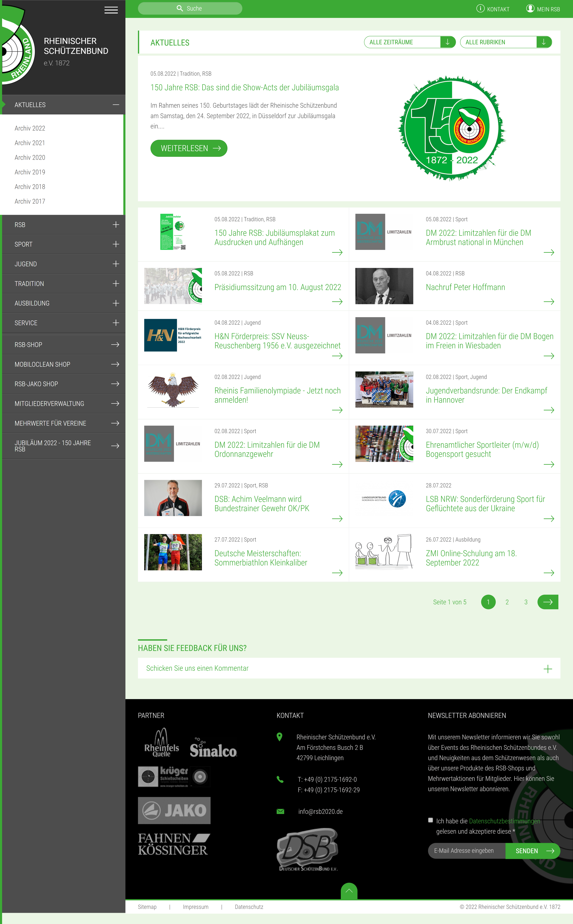Open headline 150 Jahre RSB Show-Acts
The image size is (573, 924).
244,88
